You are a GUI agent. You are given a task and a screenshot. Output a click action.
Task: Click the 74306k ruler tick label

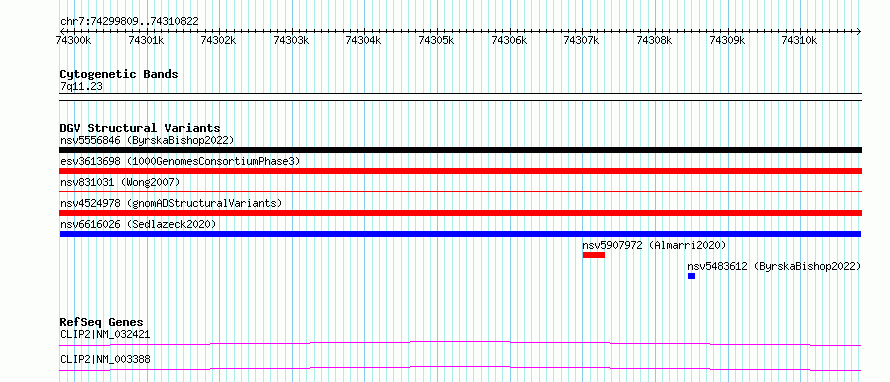click(x=509, y=40)
